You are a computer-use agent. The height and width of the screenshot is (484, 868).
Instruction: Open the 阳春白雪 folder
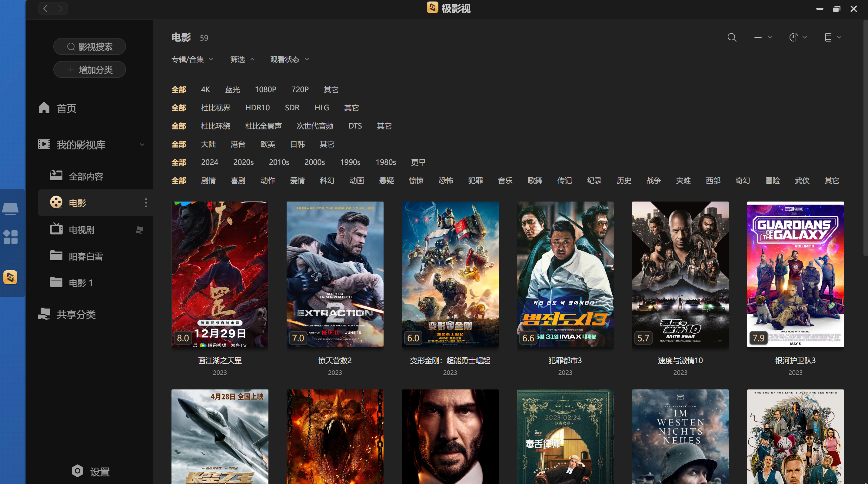[x=76, y=256]
